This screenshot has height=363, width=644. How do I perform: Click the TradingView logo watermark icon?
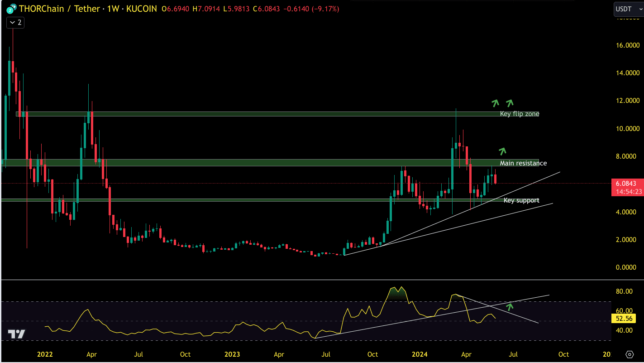17,334
